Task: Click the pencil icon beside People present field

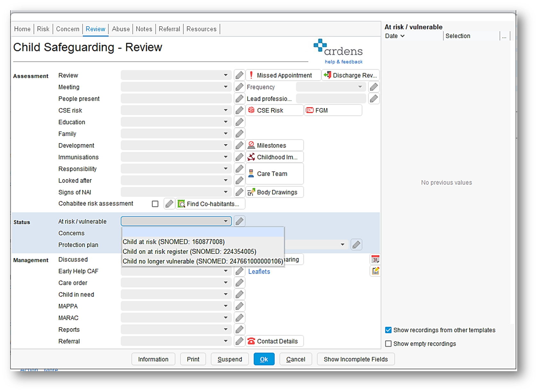Action: click(239, 98)
